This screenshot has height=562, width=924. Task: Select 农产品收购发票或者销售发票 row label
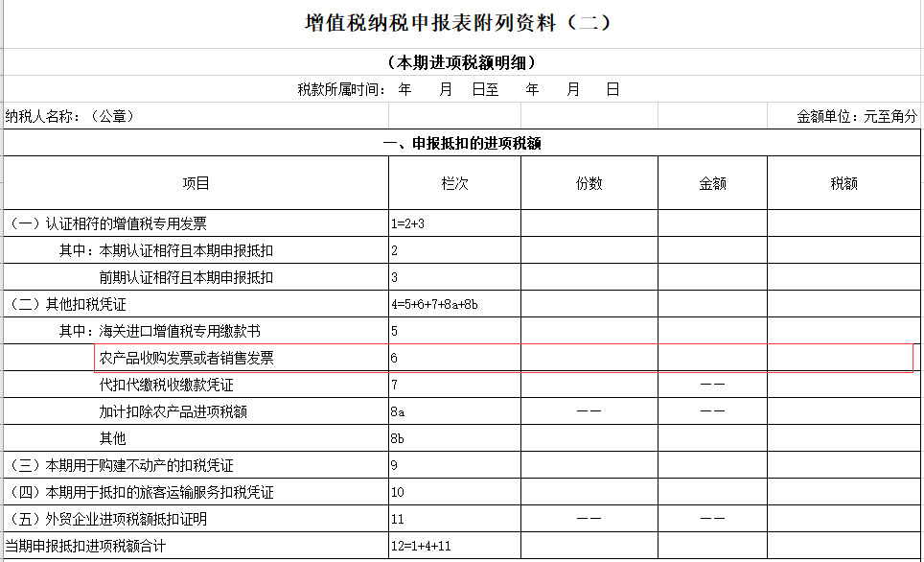click(x=186, y=358)
